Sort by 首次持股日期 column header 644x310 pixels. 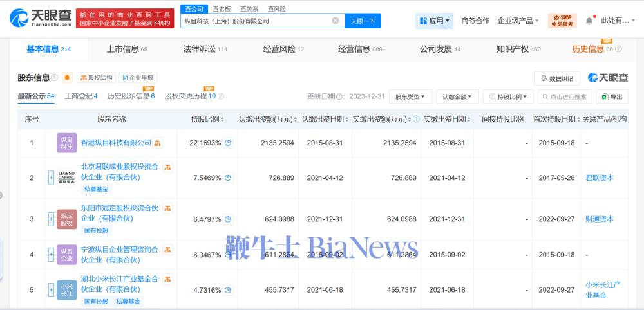(x=556, y=120)
